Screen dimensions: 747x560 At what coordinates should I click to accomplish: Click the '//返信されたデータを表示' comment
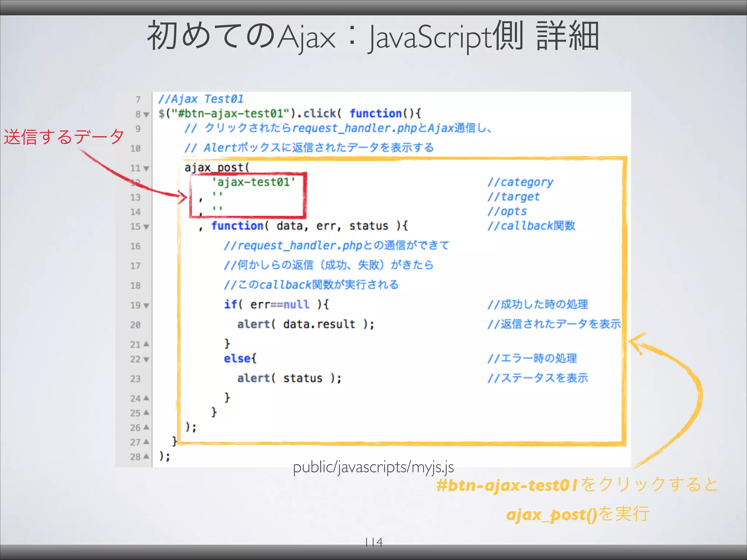(x=554, y=324)
